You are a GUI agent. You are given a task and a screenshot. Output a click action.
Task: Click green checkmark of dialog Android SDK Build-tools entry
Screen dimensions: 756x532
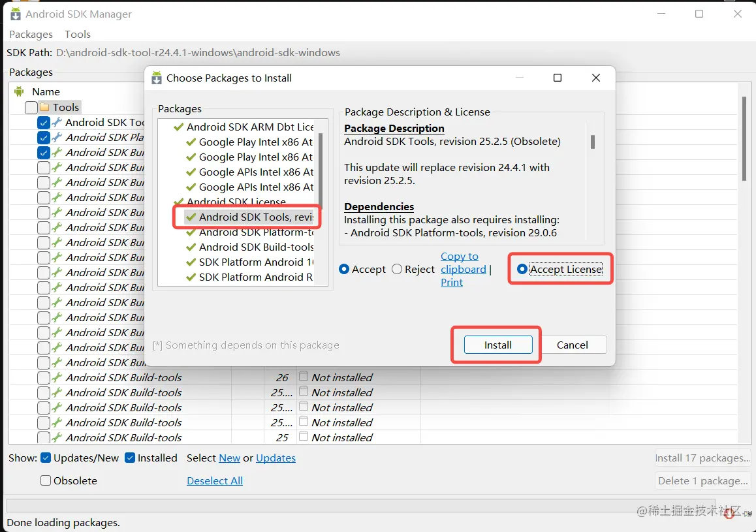pyautogui.click(x=191, y=247)
